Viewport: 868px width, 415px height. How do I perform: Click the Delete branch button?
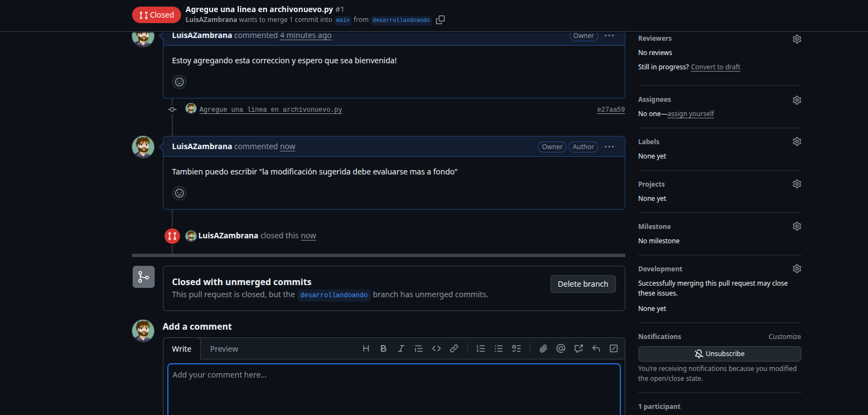point(583,284)
